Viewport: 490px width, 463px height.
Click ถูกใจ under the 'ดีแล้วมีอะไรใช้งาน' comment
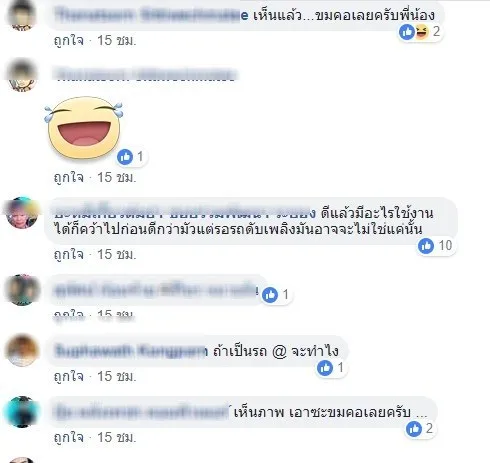pyautogui.click(x=68, y=254)
